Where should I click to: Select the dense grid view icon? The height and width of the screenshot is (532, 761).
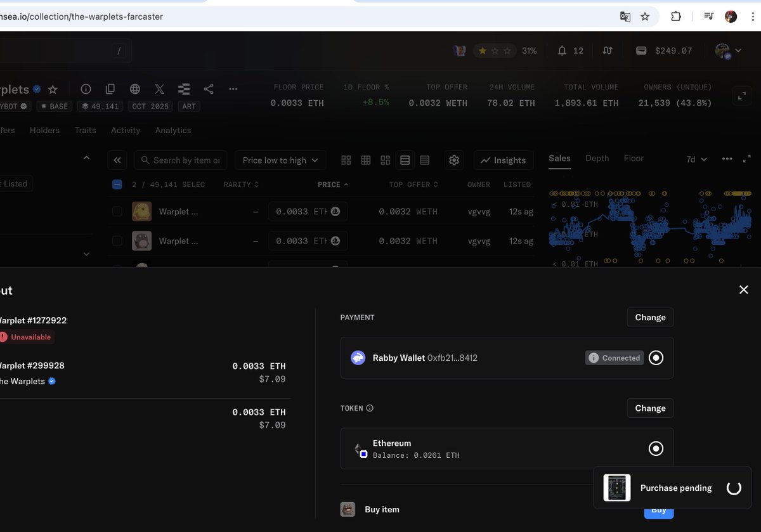coord(365,160)
